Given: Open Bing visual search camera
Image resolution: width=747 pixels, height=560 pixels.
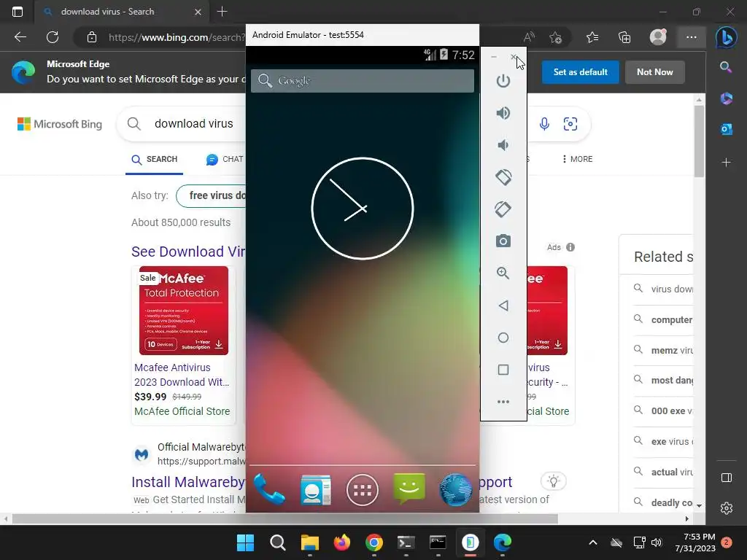Looking at the screenshot, I should (x=570, y=124).
